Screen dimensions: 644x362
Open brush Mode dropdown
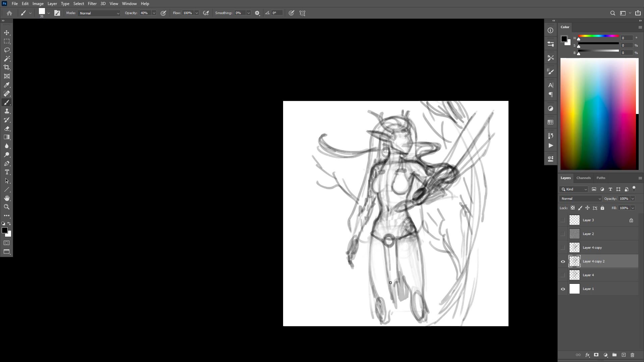tap(99, 13)
